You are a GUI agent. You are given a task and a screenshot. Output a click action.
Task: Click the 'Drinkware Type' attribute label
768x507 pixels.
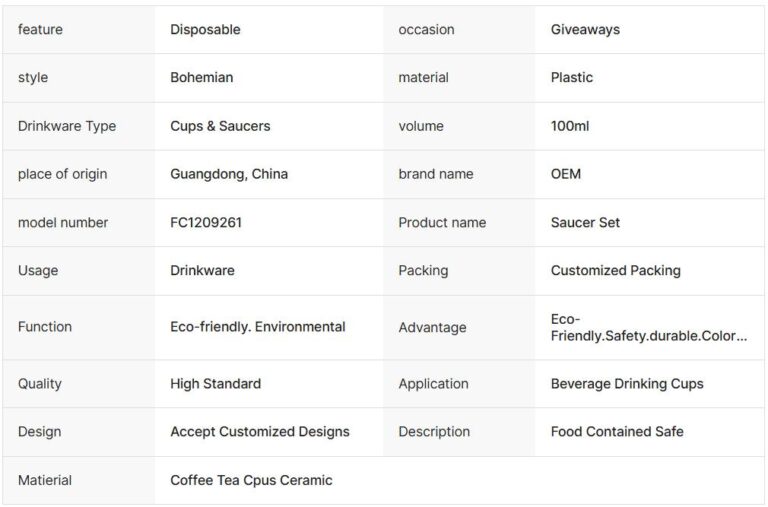(x=67, y=126)
